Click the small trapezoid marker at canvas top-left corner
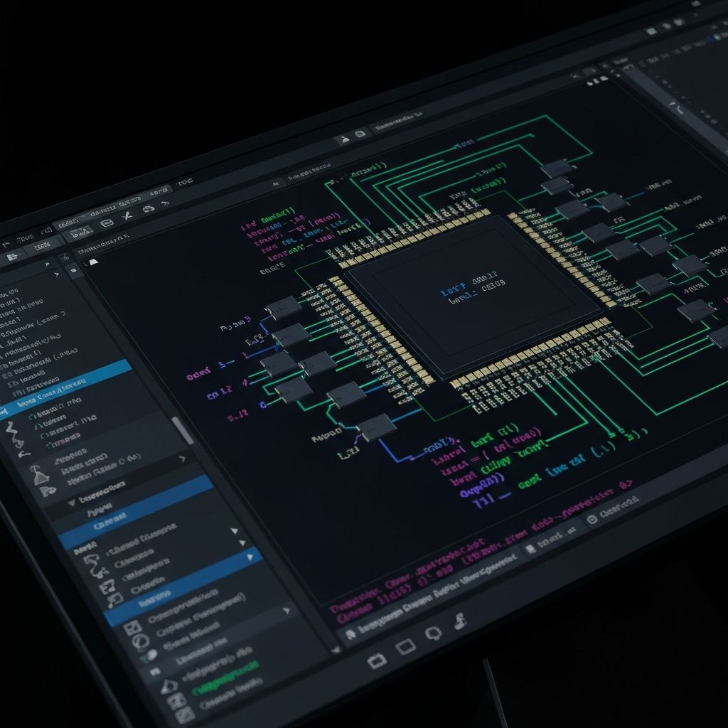728x728 pixels. pos(92,262)
